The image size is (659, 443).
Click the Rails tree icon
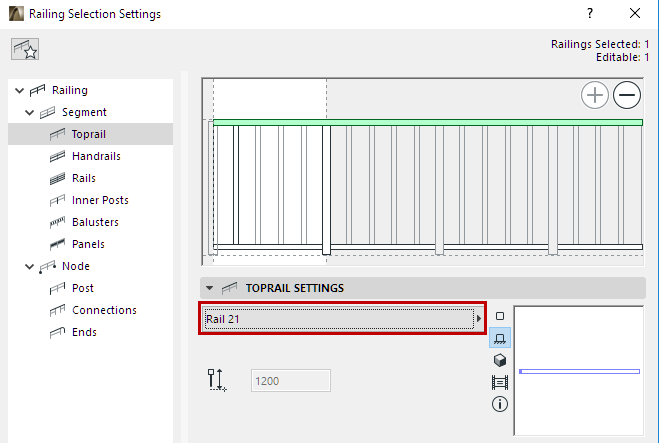[58, 178]
